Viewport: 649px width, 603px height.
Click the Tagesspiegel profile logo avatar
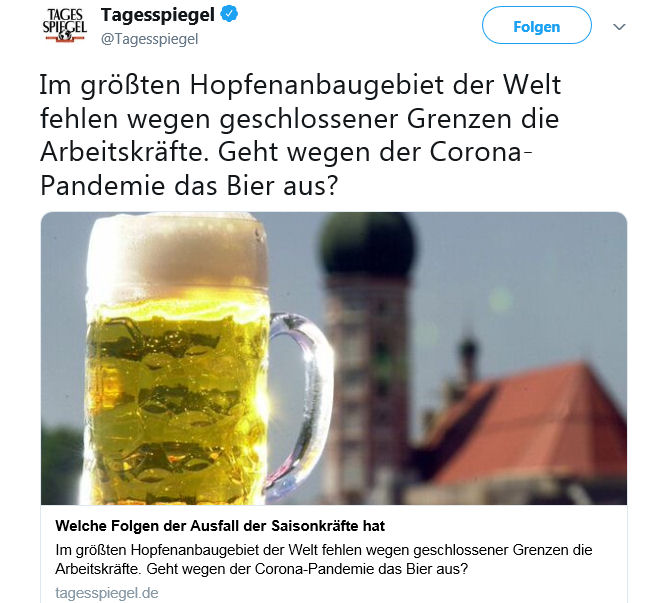tap(65, 25)
